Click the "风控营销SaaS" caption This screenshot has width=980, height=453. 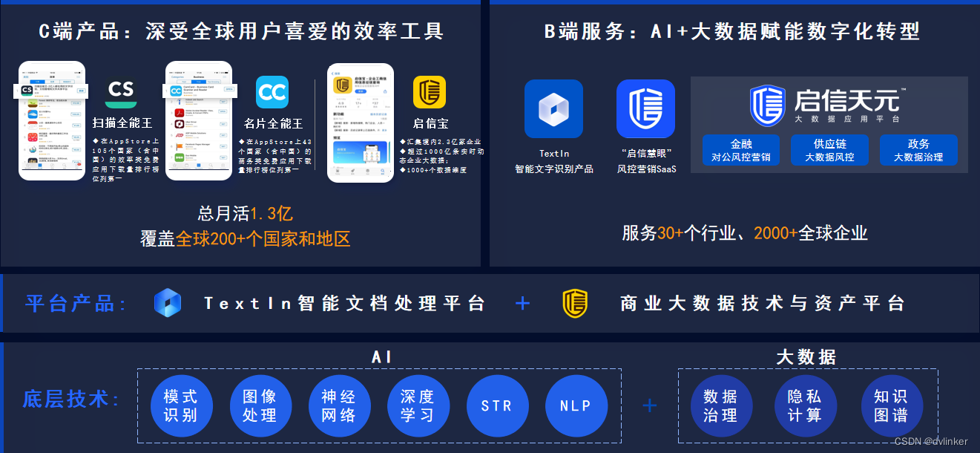[x=646, y=169]
